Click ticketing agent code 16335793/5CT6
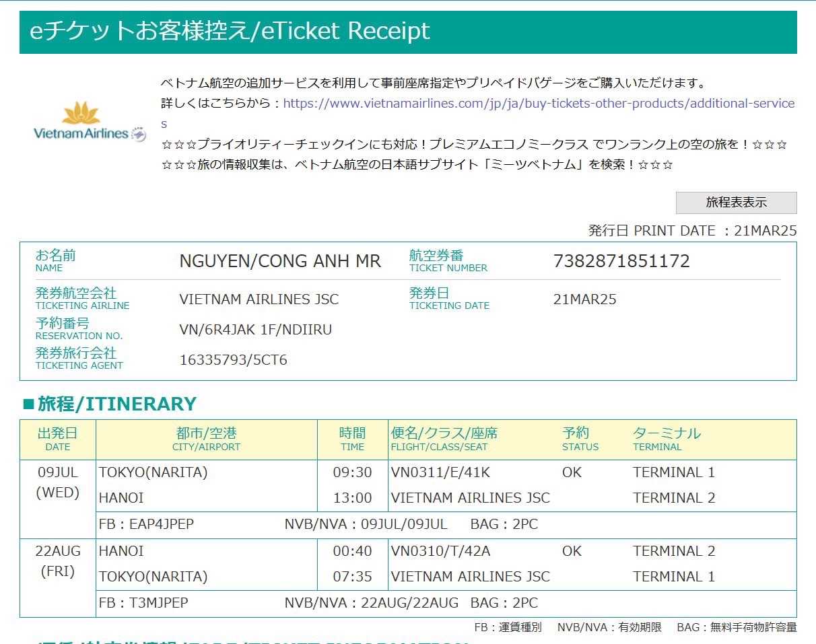This screenshot has height=644, width=816. (233, 360)
